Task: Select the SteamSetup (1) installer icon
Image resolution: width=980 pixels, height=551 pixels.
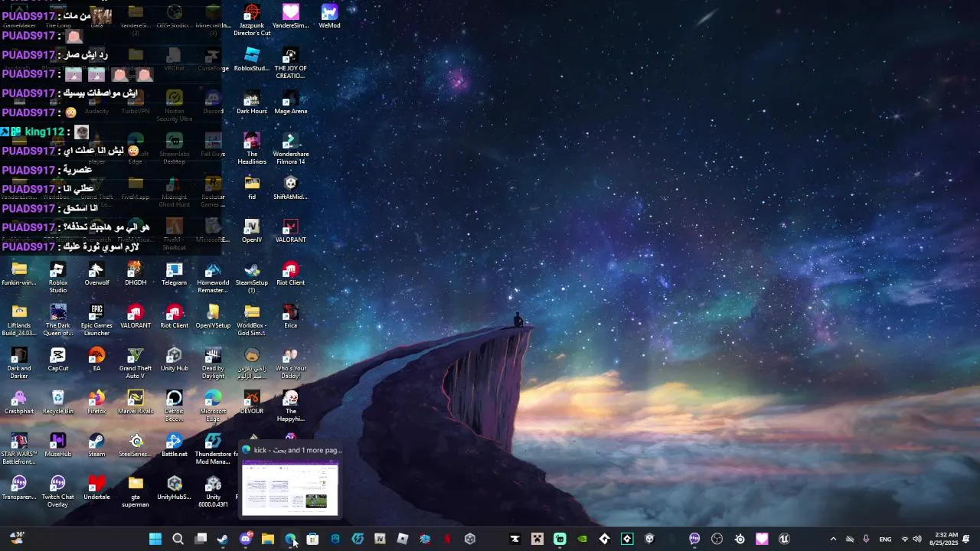Action: tap(252, 278)
